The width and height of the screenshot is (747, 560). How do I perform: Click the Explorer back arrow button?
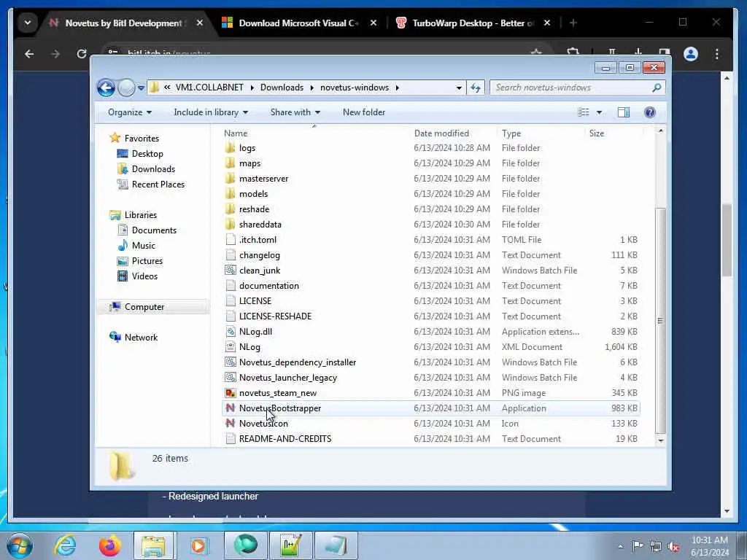pyautogui.click(x=106, y=87)
